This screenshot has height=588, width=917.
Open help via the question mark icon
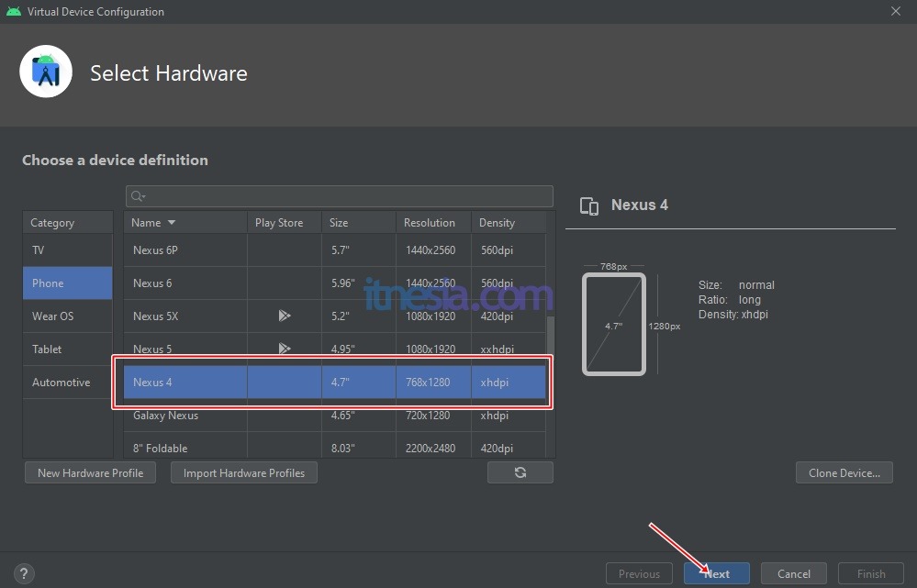(23, 574)
